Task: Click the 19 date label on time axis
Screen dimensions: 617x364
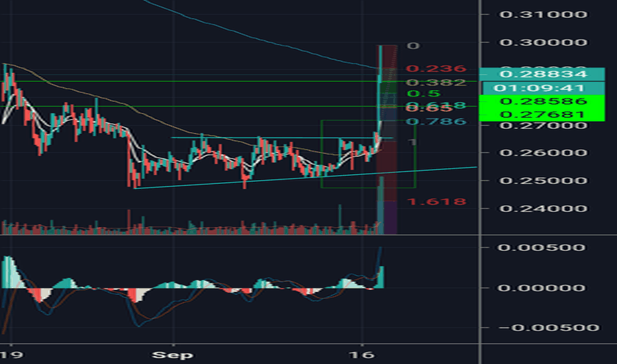Action: [11, 355]
